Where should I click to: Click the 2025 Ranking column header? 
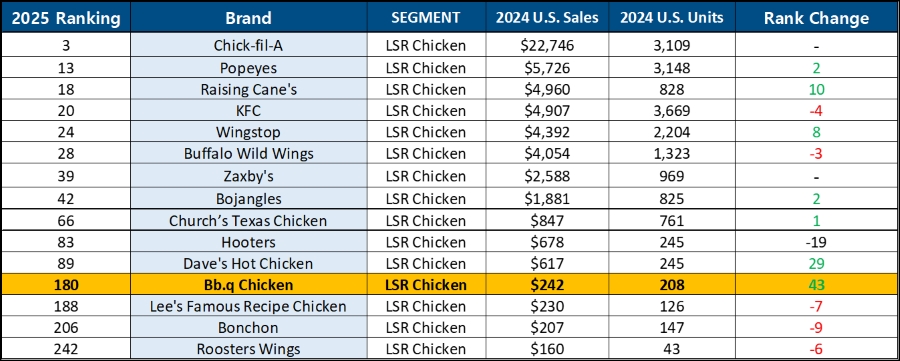(x=66, y=18)
